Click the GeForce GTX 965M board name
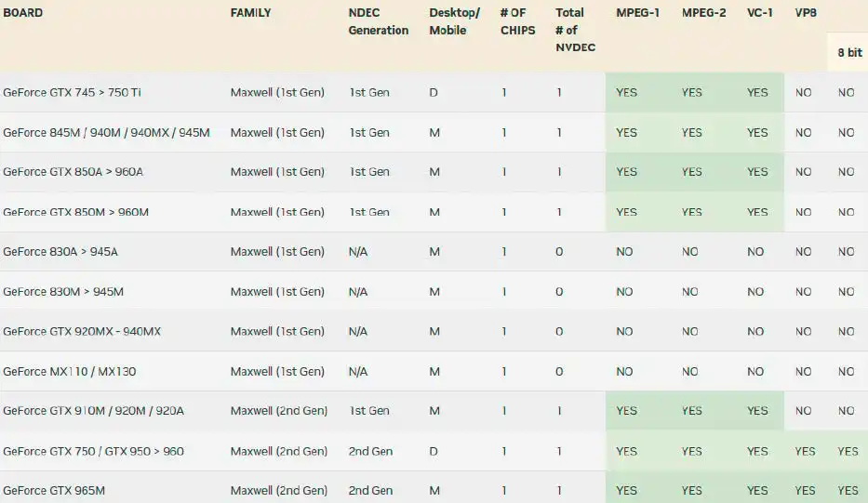This screenshot has width=868, height=503. (54, 491)
